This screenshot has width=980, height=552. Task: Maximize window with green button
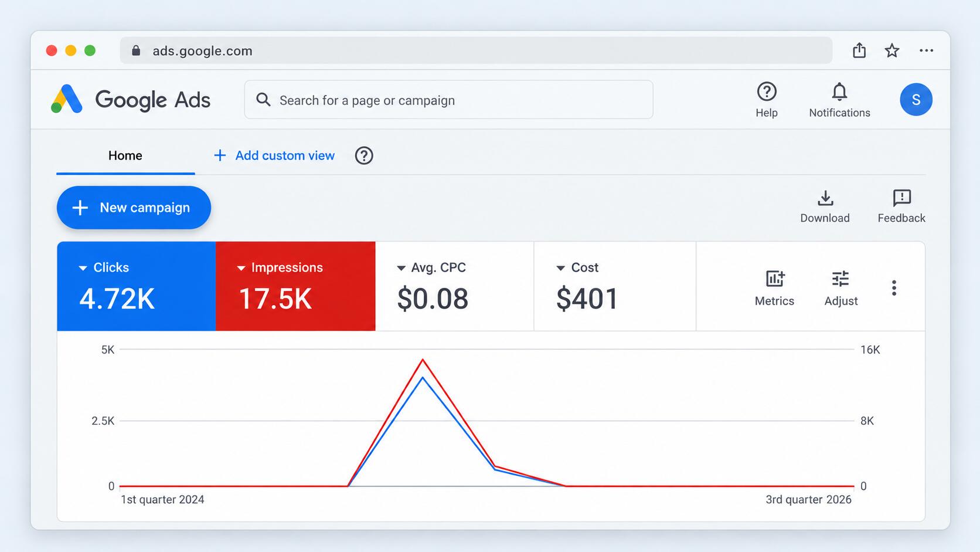point(90,50)
